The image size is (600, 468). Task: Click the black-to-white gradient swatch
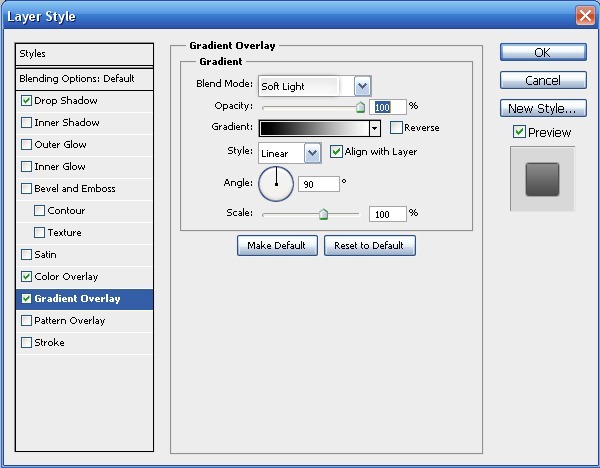(x=314, y=128)
